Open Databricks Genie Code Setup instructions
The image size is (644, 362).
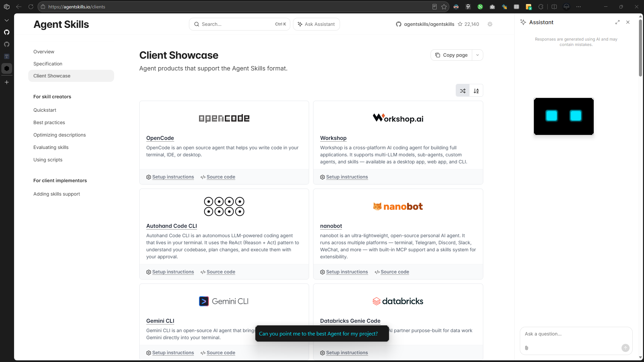point(347,353)
